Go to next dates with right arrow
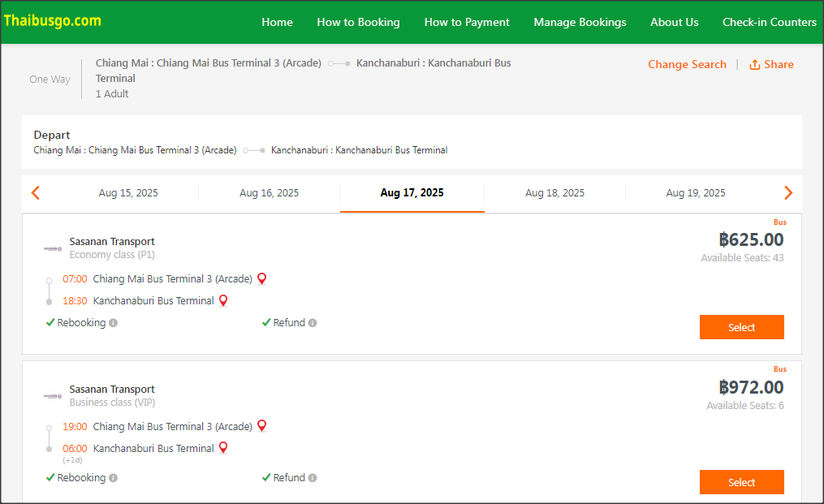This screenshot has width=824, height=504. pyautogui.click(x=787, y=193)
